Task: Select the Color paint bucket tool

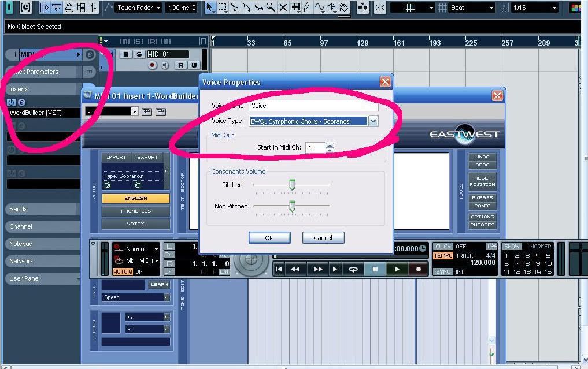Action: pos(344,8)
